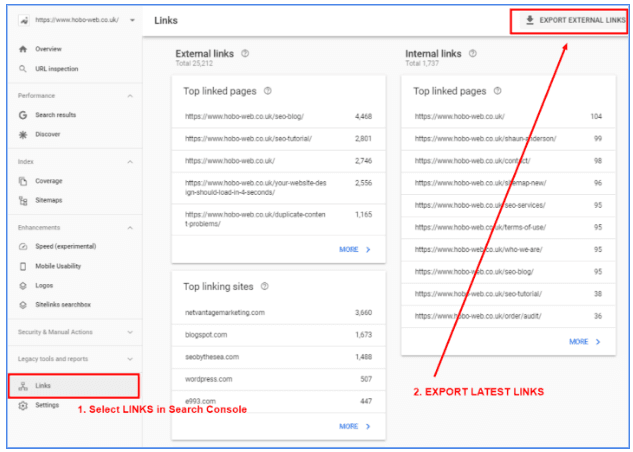The image size is (633, 452).
Task: Click MORE link under internal Top linked pages
Action: [579, 342]
